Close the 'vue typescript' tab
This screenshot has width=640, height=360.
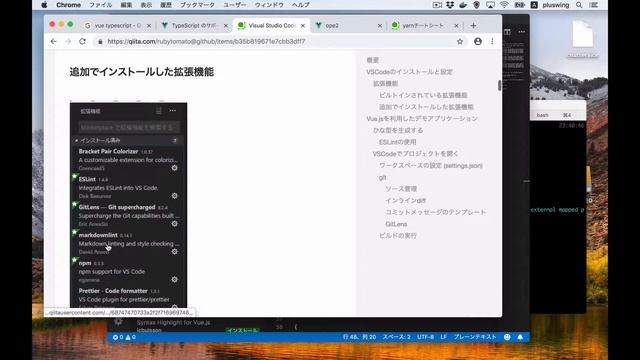149,25
